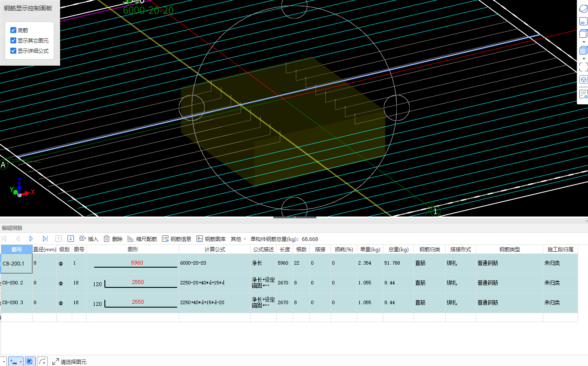Image resolution: width=588 pixels, height=366 pixels.
Task: Expand the 其他 dropdown menu
Action: coord(239,239)
